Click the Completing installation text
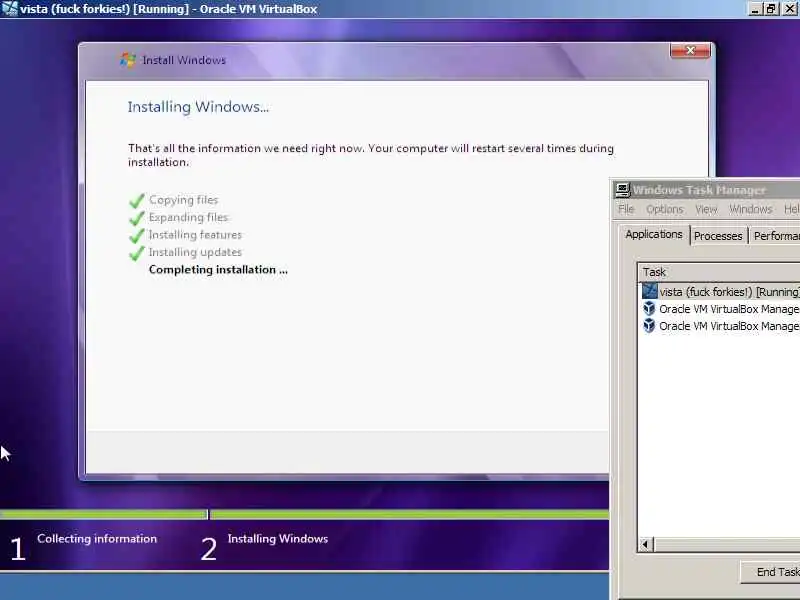Viewport: 800px width, 600px height. tap(218, 270)
